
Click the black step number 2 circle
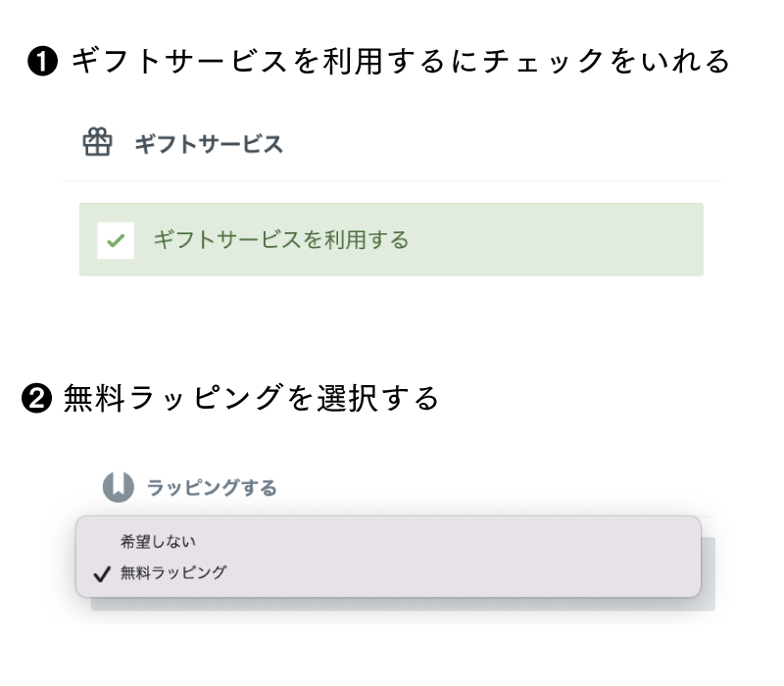pyautogui.click(x=36, y=399)
